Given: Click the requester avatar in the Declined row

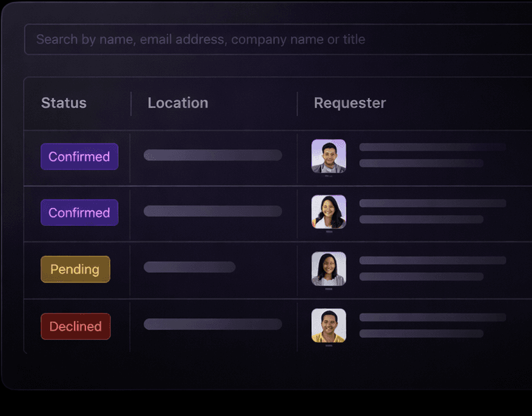Looking at the screenshot, I should [x=328, y=325].
